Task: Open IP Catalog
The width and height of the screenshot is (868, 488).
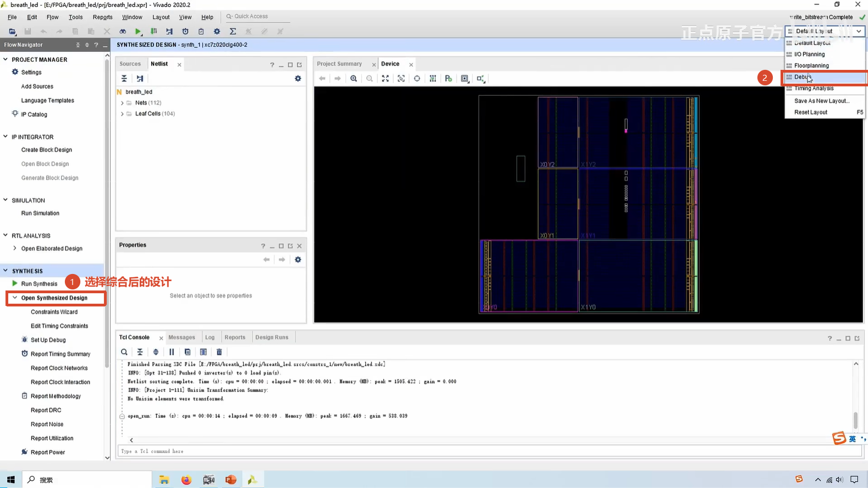Action: [34, 114]
